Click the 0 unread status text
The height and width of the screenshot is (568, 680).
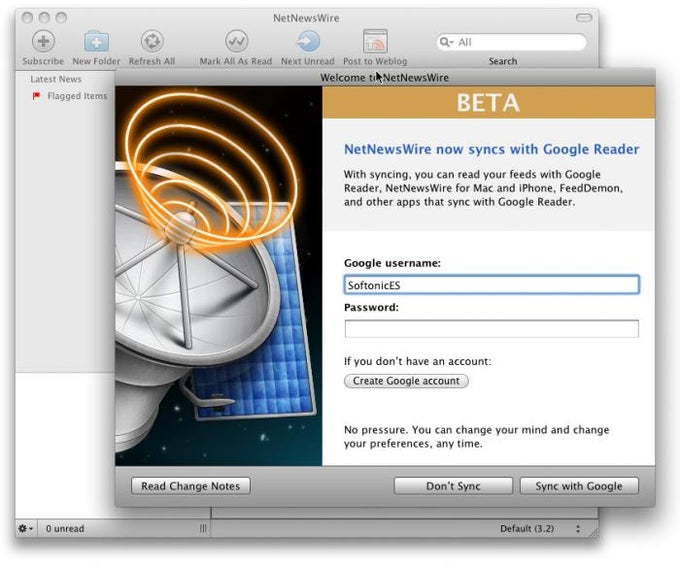[65, 529]
